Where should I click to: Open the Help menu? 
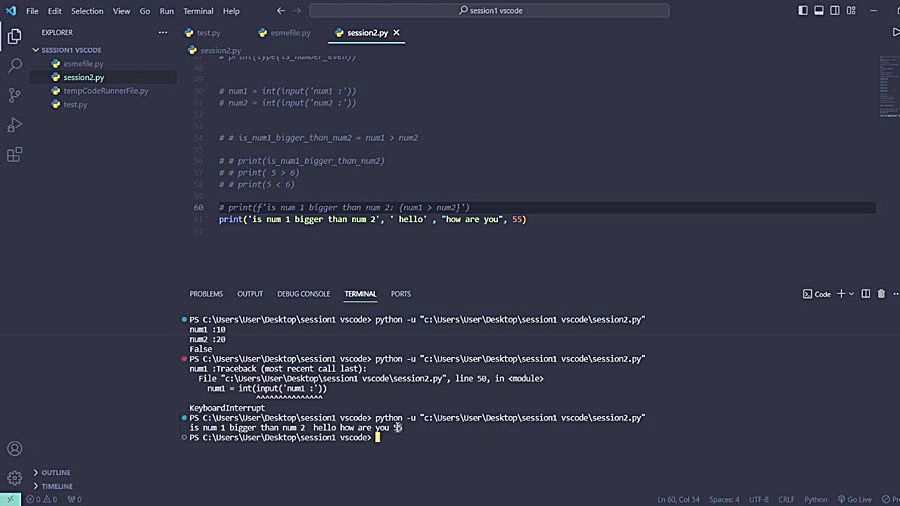(231, 11)
